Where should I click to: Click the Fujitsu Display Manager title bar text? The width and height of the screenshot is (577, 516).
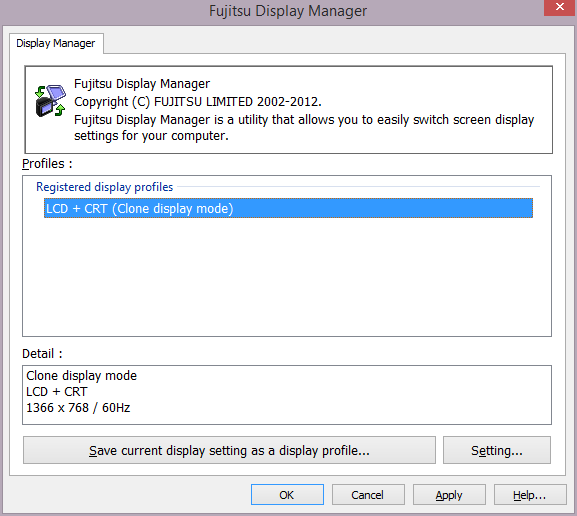click(x=288, y=11)
